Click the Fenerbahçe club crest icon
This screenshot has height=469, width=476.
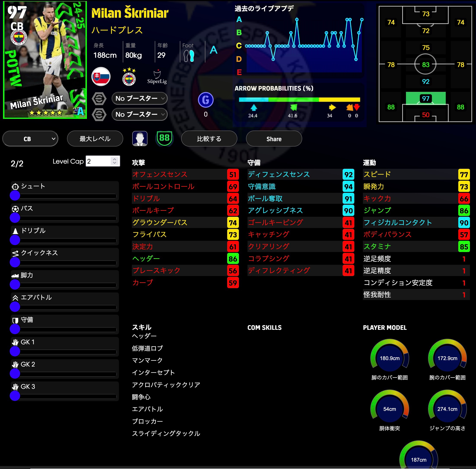click(129, 77)
